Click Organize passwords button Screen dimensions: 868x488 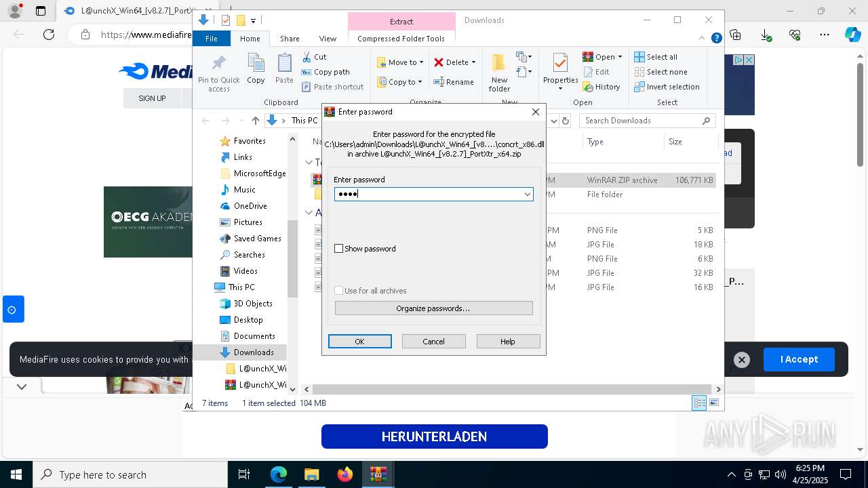click(x=433, y=308)
